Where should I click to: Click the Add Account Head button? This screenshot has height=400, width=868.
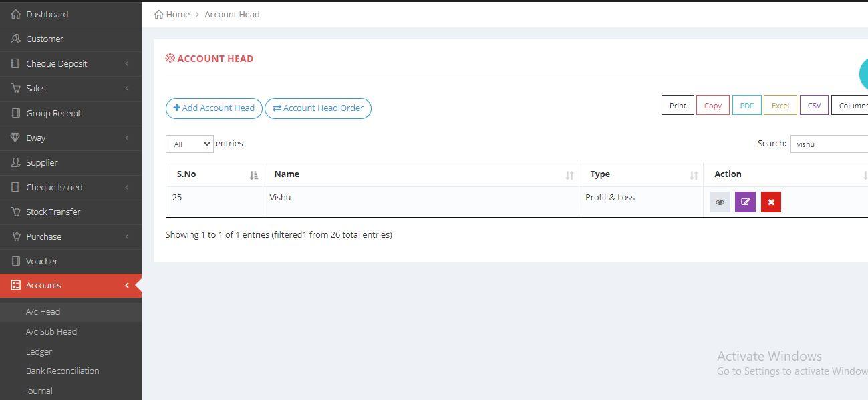click(x=214, y=108)
